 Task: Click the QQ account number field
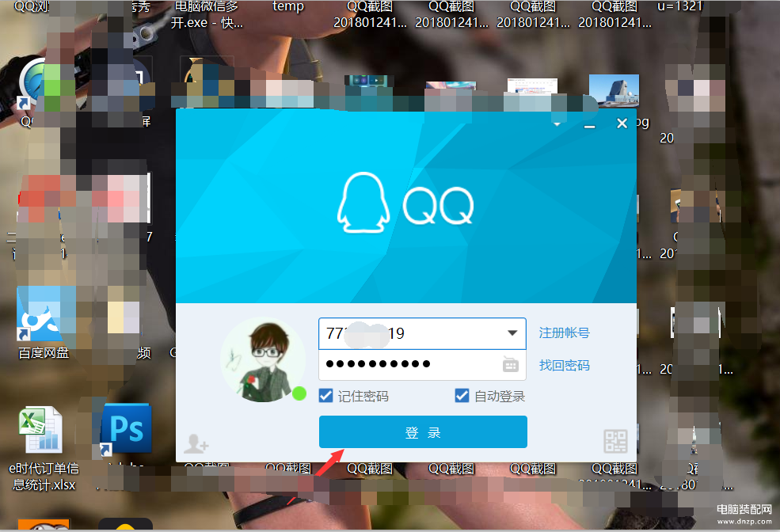click(422, 333)
